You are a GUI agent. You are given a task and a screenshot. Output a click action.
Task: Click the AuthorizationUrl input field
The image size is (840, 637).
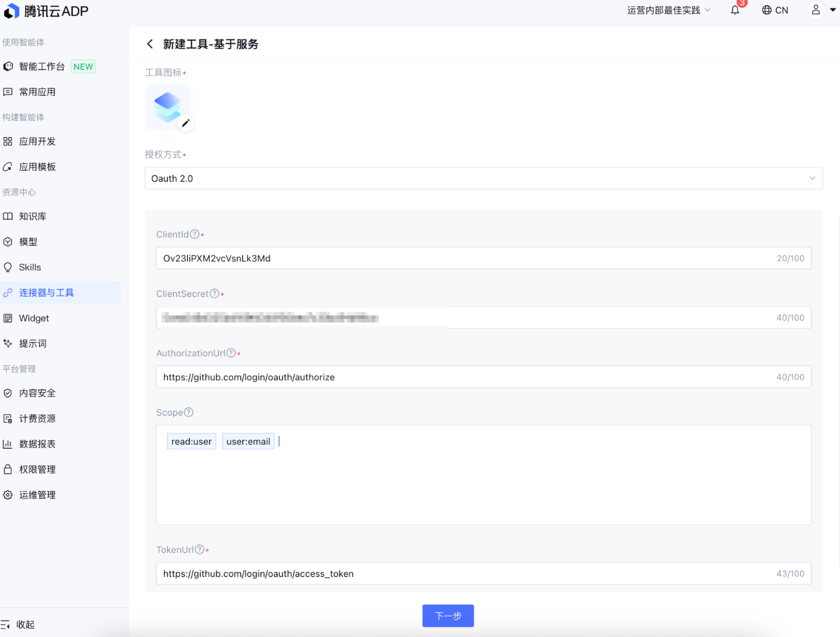pyautogui.click(x=484, y=377)
